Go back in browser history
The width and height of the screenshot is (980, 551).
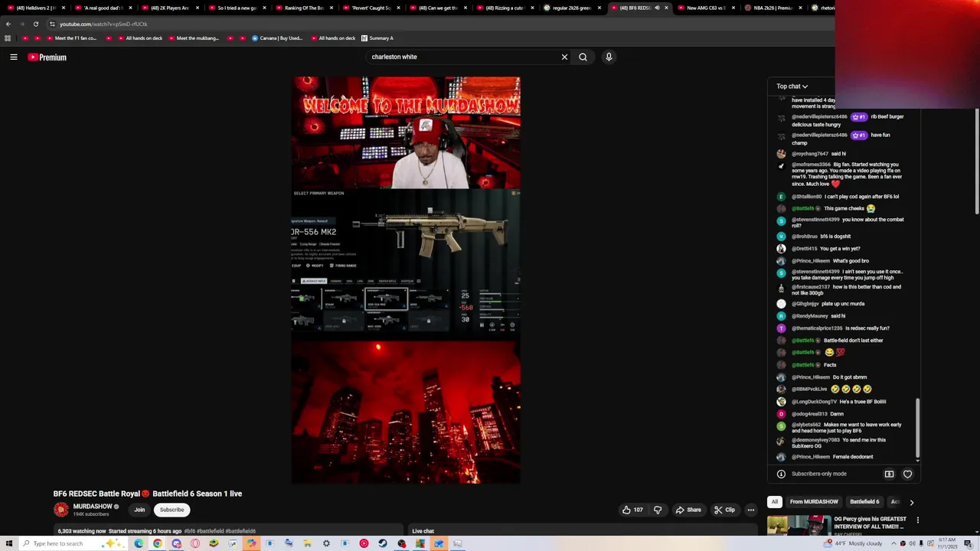point(8,24)
